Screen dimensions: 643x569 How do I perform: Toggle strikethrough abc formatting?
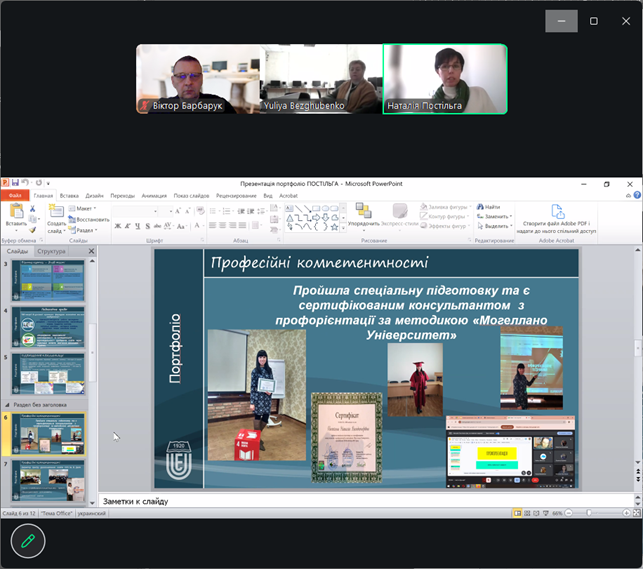157,226
